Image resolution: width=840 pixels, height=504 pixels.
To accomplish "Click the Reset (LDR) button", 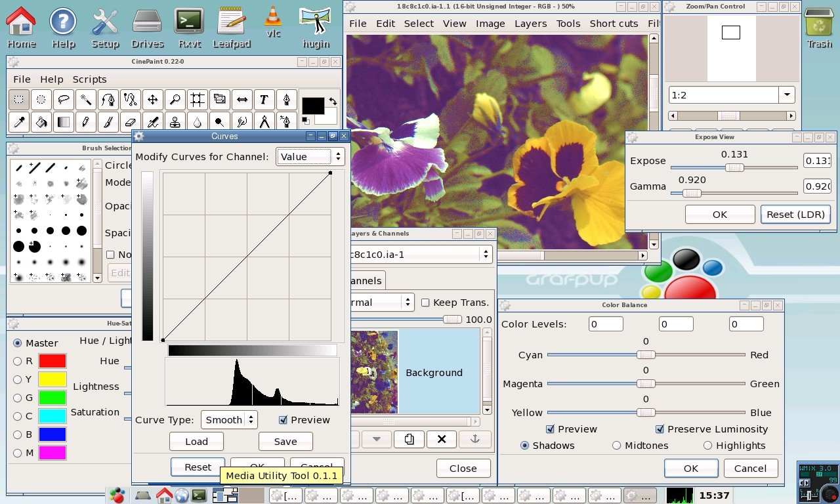I will coord(796,215).
